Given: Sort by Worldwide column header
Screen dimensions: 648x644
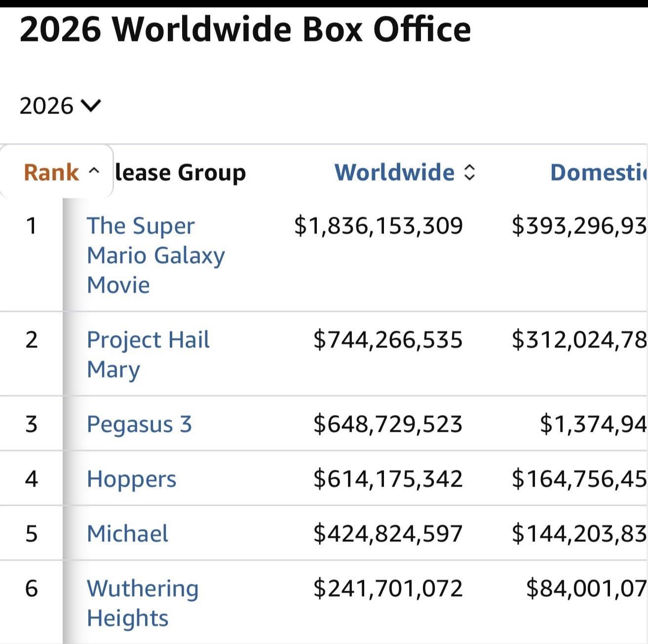Looking at the screenshot, I should [x=394, y=172].
